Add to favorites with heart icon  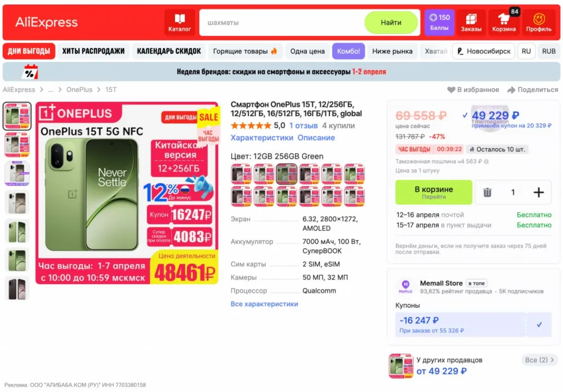coord(451,89)
